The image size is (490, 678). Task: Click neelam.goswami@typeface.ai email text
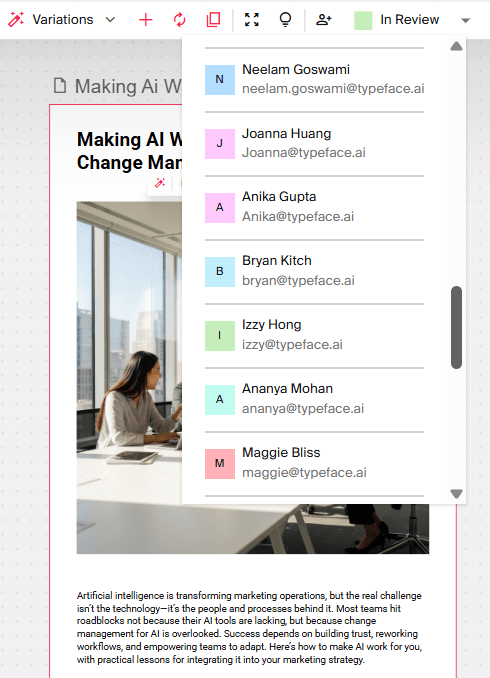pyautogui.click(x=333, y=89)
